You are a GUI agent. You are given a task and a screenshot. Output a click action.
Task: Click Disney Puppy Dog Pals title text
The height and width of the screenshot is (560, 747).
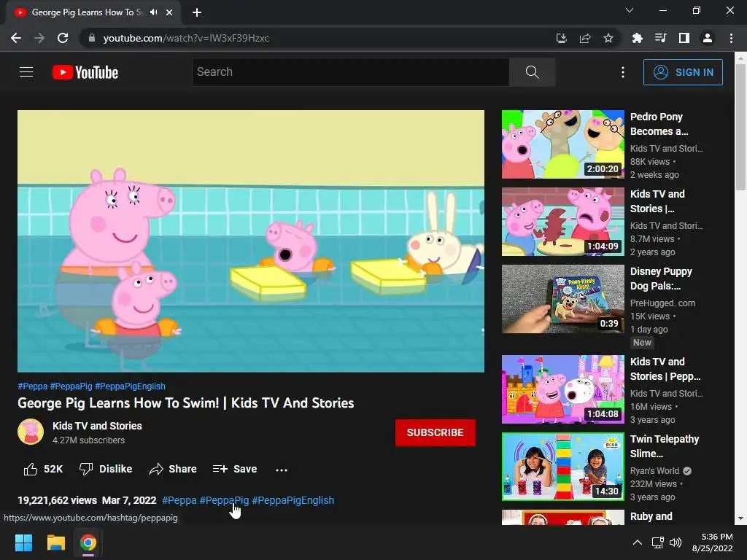pos(661,279)
